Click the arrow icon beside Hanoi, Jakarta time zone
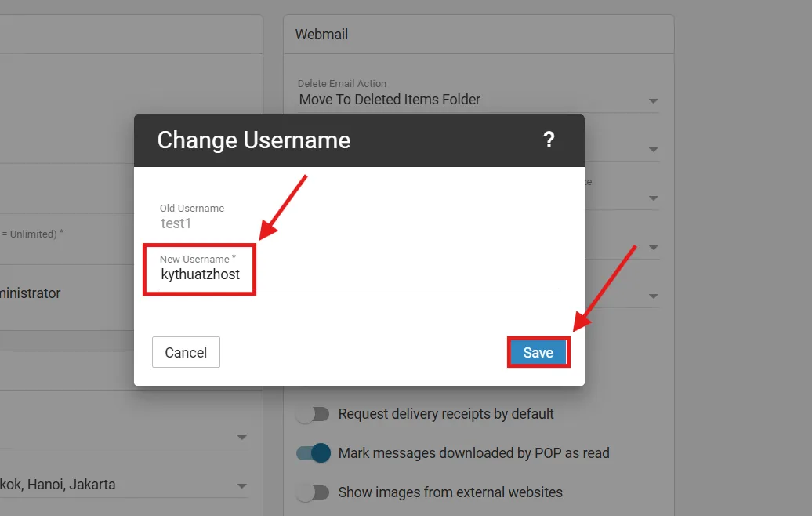812x516 pixels. [242, 485]
